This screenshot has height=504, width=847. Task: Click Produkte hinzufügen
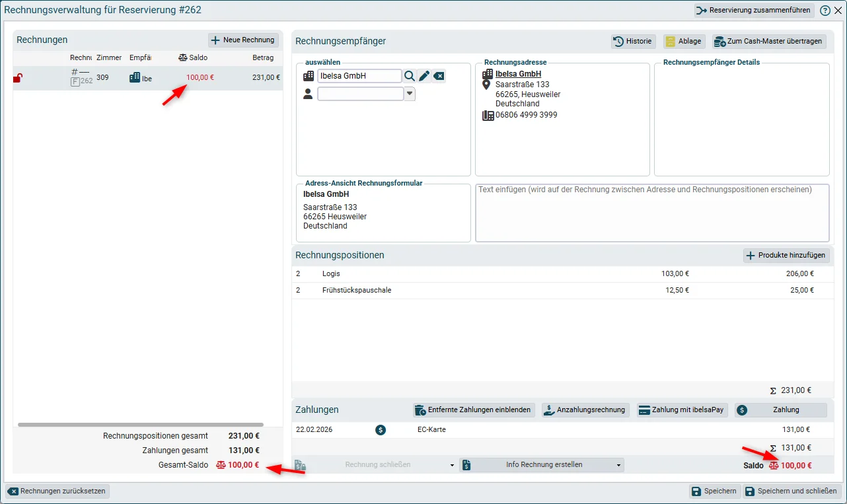click(x=786, y=256)
